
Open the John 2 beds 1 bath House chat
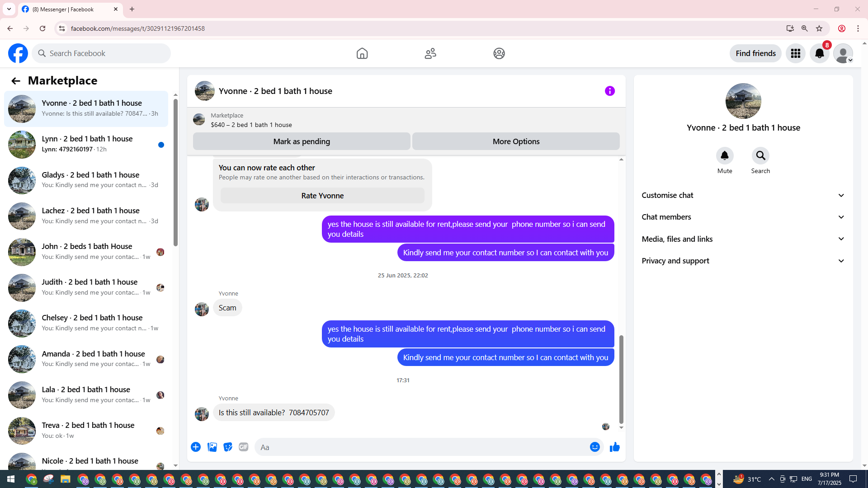pyautogui.click(x=86, y=252)
